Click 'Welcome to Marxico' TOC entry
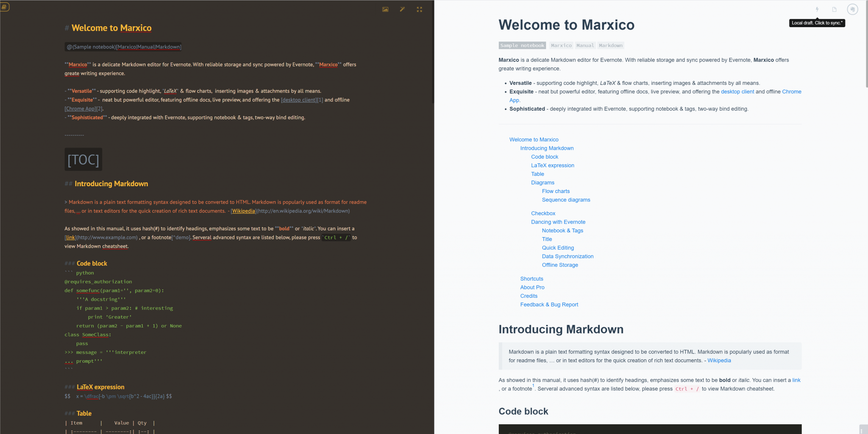The width and height of the screenshot is (868, 434). pyautogui.click(x=534, y=139)
